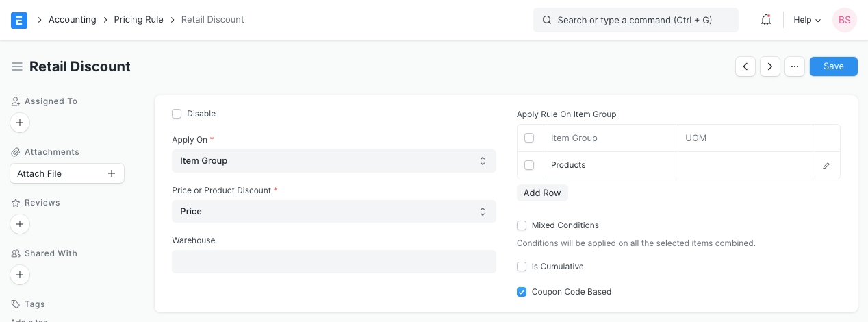
Task: Go to next document arrow
Action: [x=770, y=66]
